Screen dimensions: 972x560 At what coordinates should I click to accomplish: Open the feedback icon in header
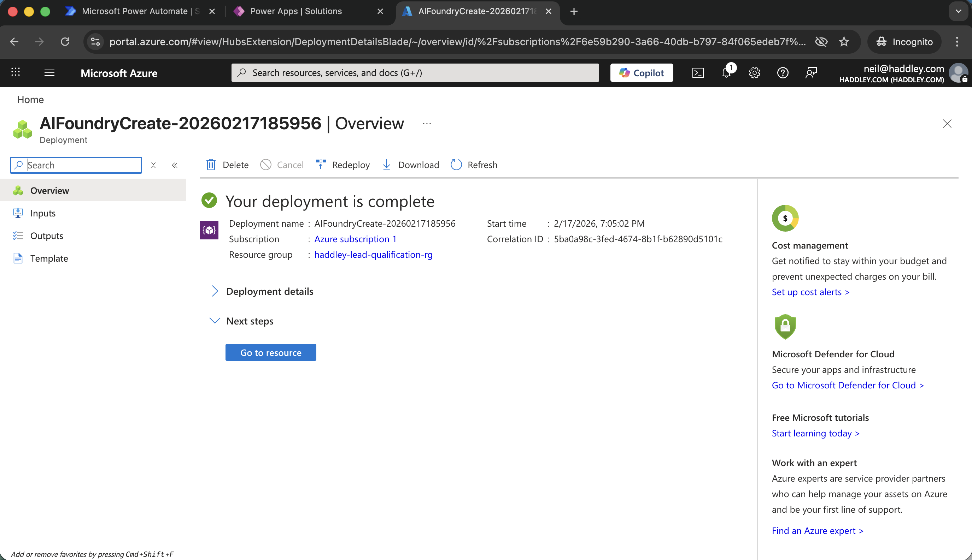811,73
